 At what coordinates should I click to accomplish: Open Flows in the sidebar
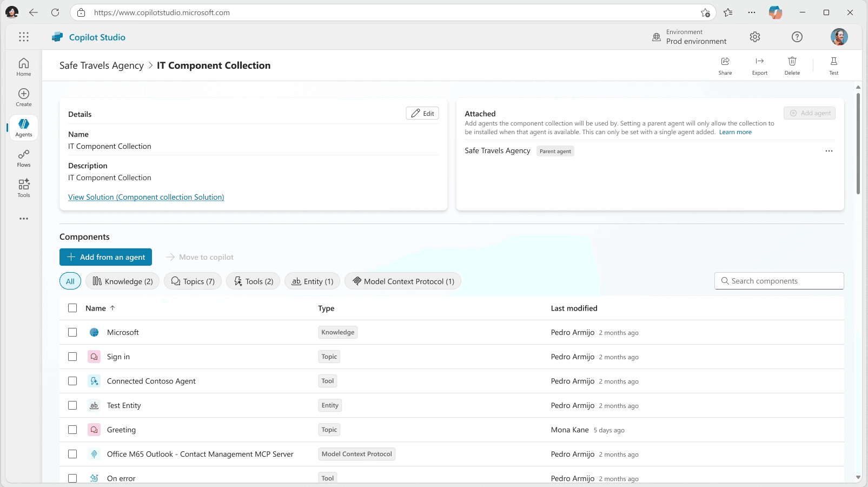point(24,158)
